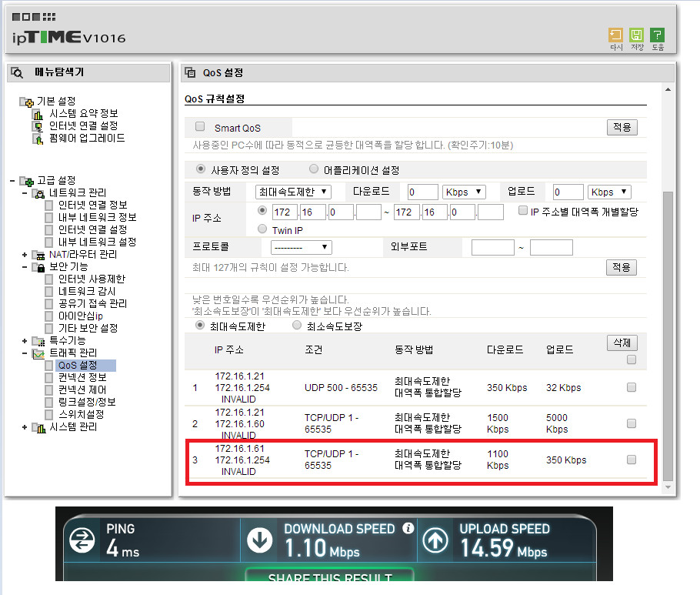Select the 어플리케이션 설정 radio button

pyautogui.click(x=314, y=169)
